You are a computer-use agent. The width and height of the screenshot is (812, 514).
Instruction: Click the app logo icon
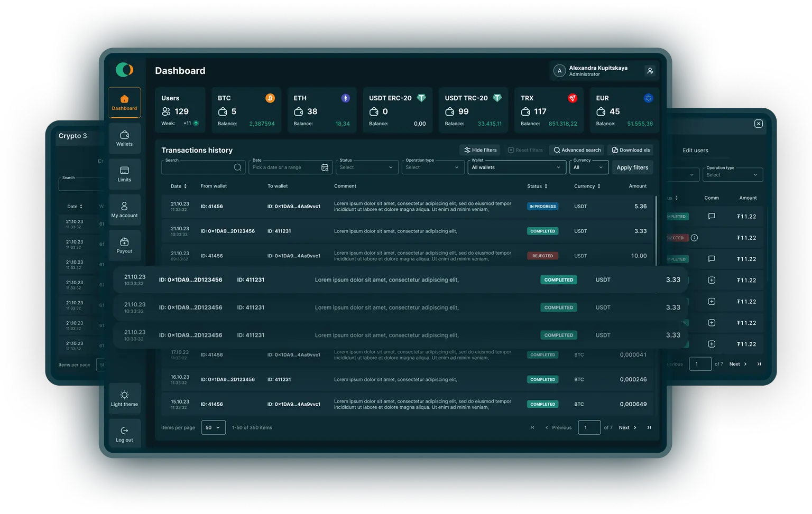124,70
